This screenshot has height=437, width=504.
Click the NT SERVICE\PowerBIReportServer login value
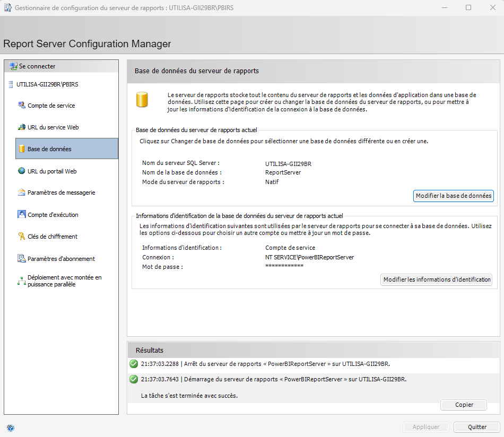point(309,257)
